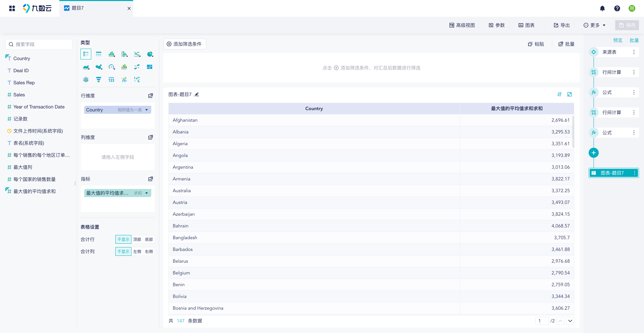644x333 pixels.
Task: Open the 来源表 step options menu
Action: point(634,52)
